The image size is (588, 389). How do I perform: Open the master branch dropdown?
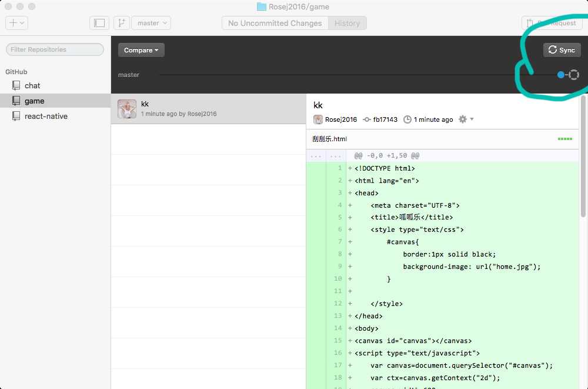(152, 23)
